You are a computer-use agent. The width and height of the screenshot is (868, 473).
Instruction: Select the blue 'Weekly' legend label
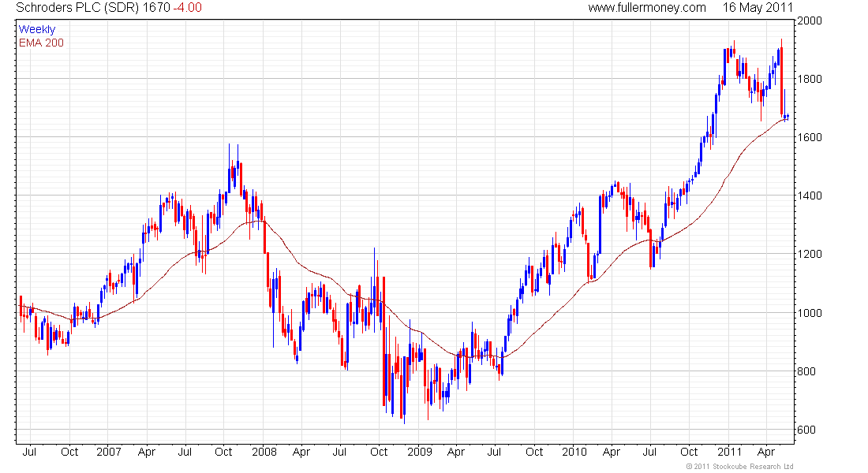[37, 29]
